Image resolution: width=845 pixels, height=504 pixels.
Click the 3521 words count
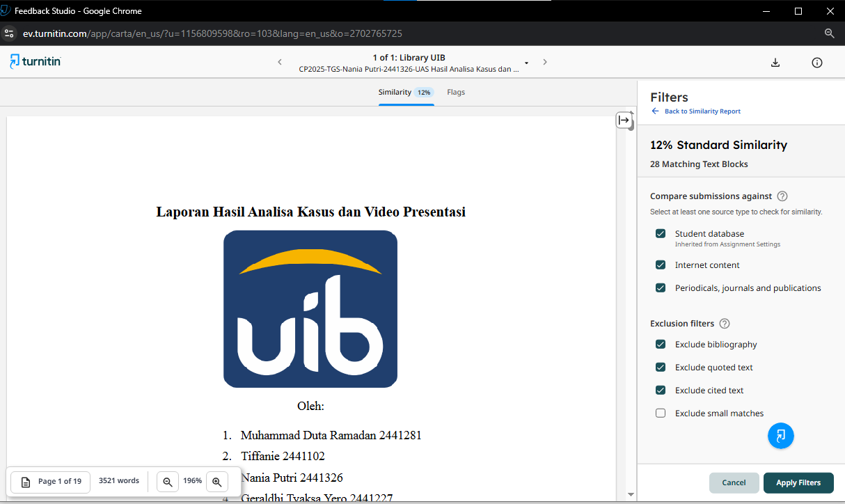(119, 481)
